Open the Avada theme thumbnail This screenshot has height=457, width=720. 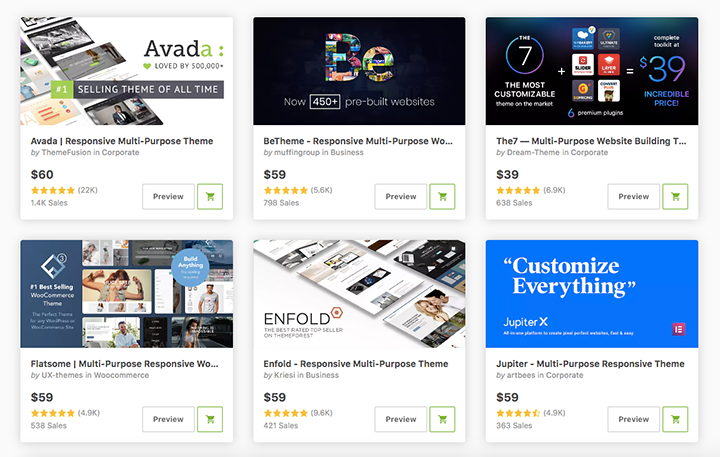tap(127, 71)
